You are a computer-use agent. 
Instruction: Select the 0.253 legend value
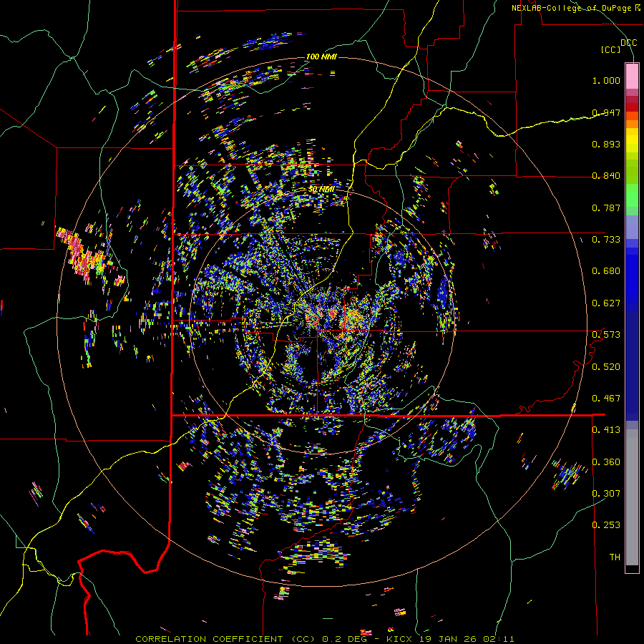[x=606, y=525]
